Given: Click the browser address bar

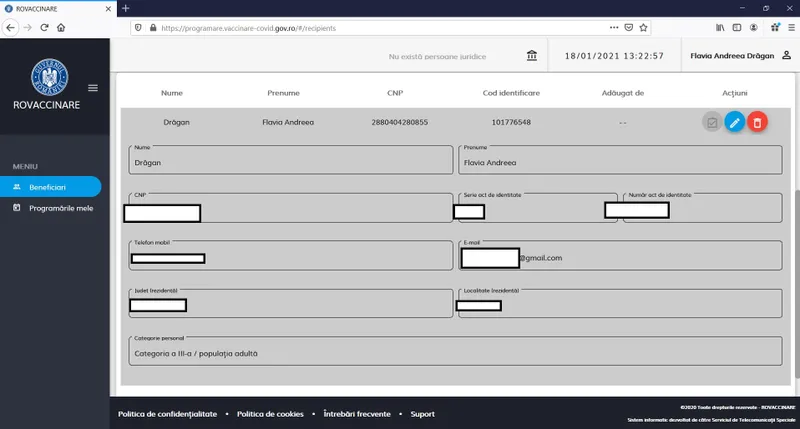Looking at the screenshot, I should pyautogui.click(x=380, y=28).
